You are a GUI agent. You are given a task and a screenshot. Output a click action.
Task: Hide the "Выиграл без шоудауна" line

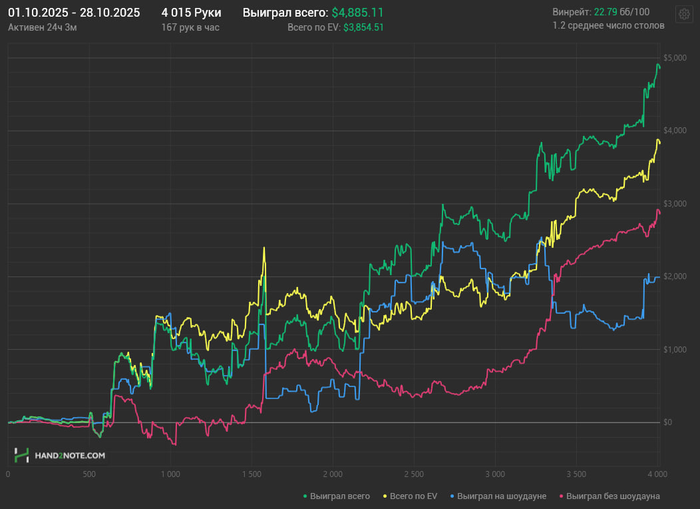pyautogui.click(x=613, y=496)
